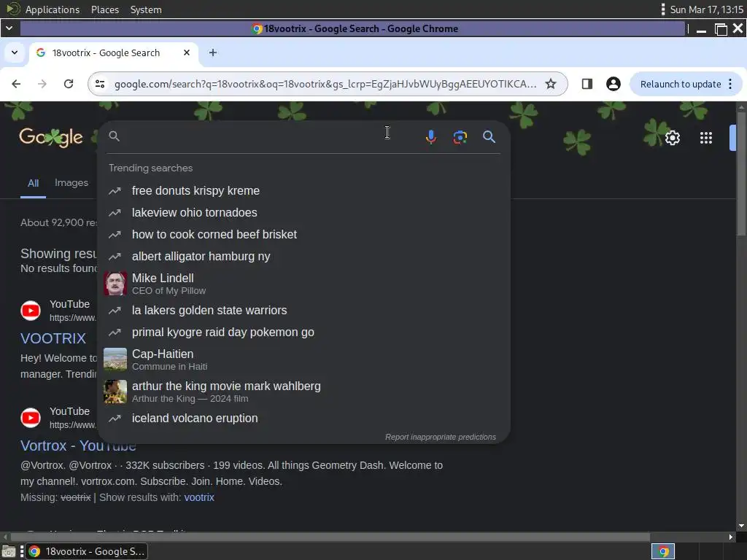Click taskbar 18vootrix Google Search window button

(86, 552)
